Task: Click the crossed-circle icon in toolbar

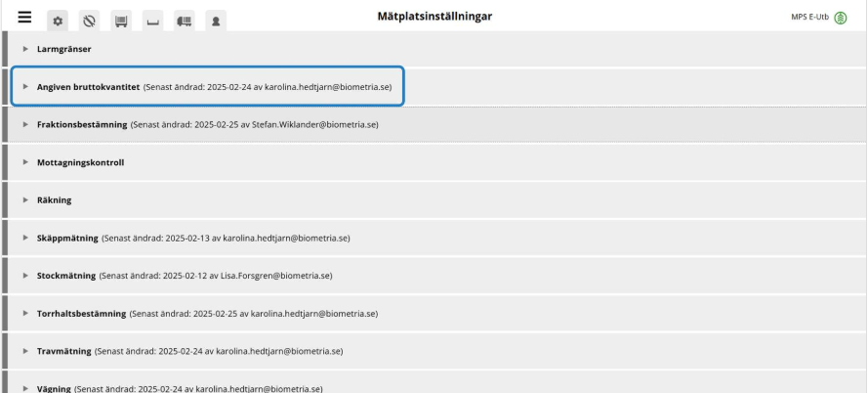Action: [x=90, y=20]
